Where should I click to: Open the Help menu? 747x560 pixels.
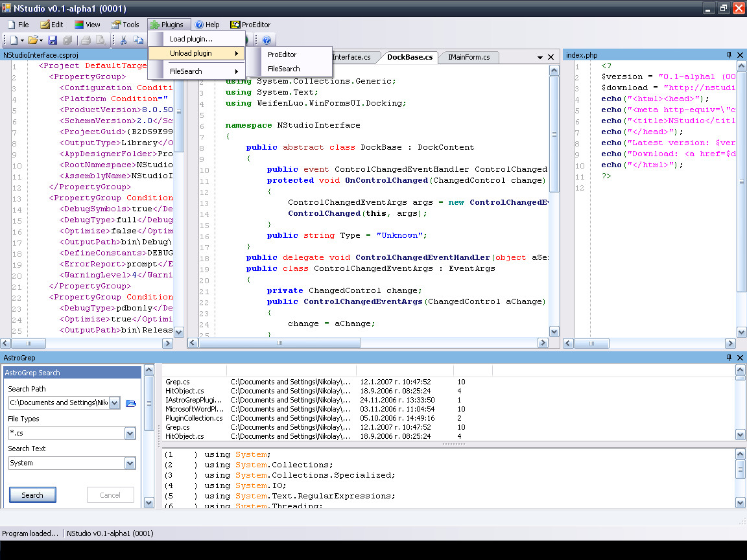pos(207,25)
